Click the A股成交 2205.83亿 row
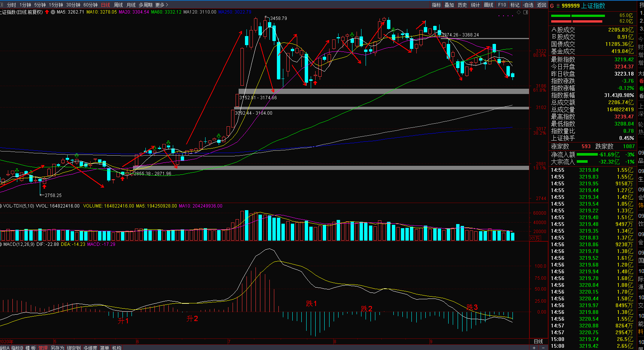The height and width of the screenshot is (350, 644). tap(593, 30)
